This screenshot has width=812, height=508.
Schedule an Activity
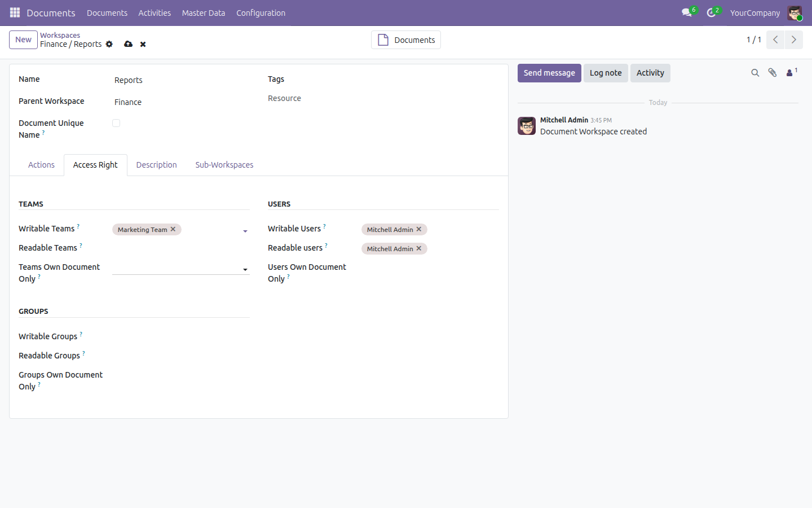(x=650, y=73)
